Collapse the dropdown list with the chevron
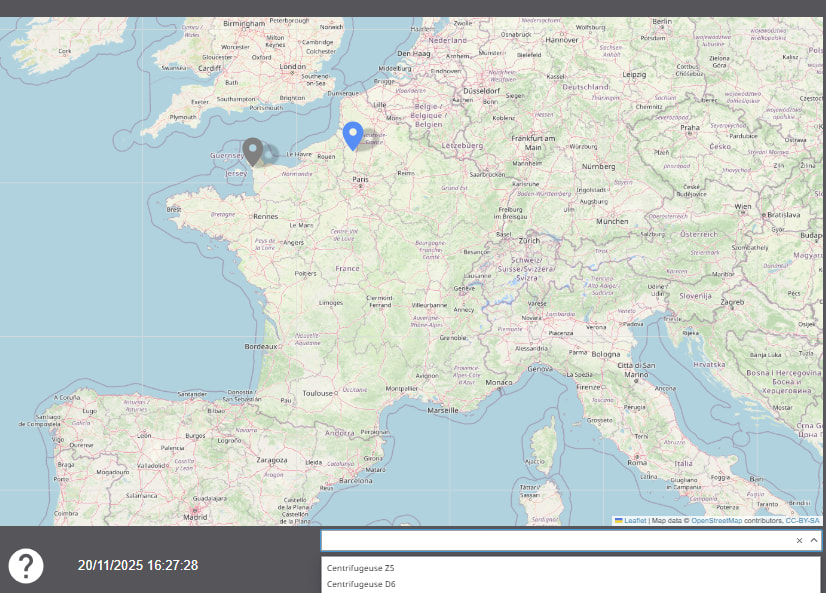 click(814, 540)
